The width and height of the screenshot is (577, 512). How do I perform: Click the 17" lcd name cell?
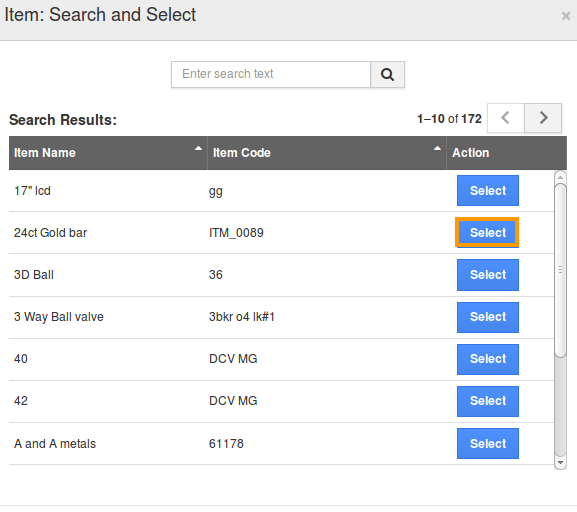click(x=32, y=191)
